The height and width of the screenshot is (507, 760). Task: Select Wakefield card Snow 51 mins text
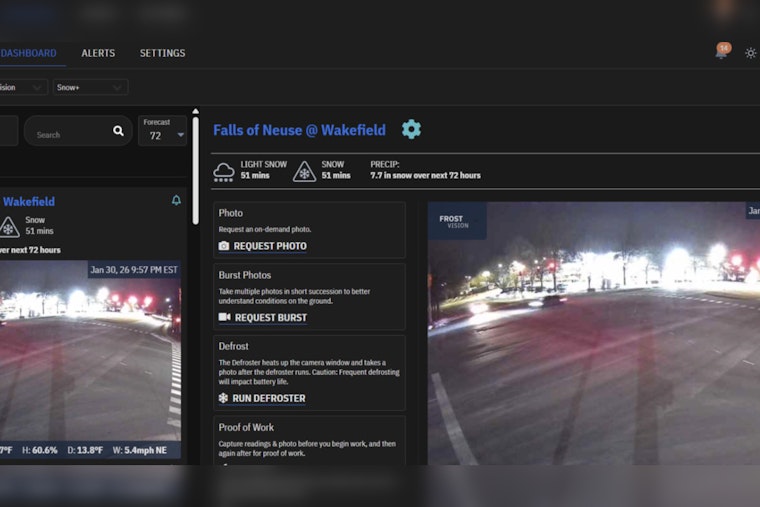coord(39,225)
